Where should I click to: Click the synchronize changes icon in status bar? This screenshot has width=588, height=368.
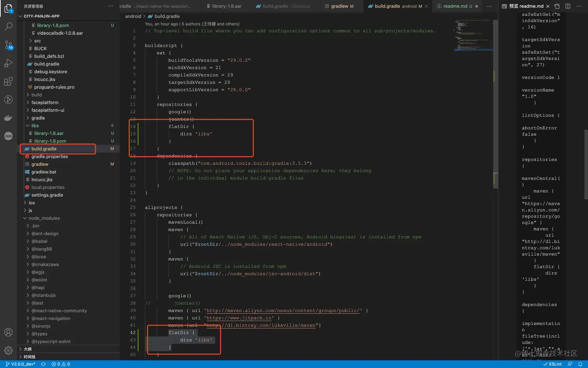pos(43,364)
